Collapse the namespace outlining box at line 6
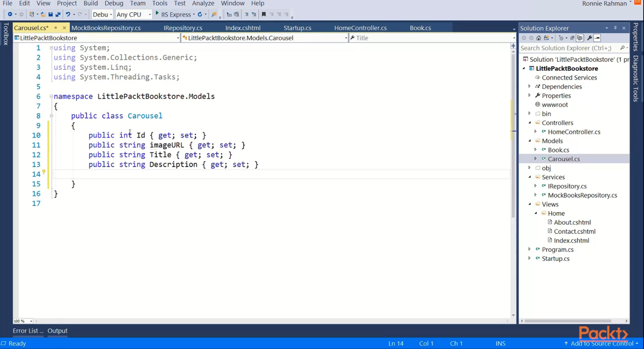The height and width of the screenshot is (349, 644). (x=51, y=96)
